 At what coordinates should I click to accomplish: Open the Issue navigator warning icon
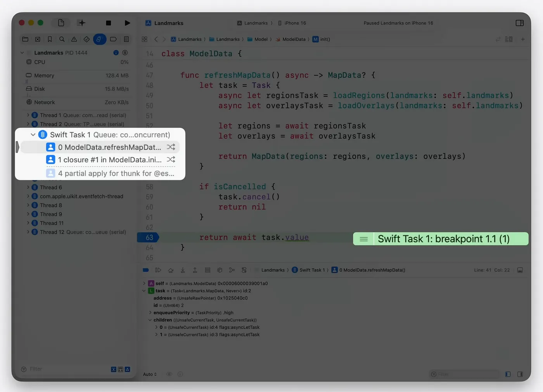74,39
